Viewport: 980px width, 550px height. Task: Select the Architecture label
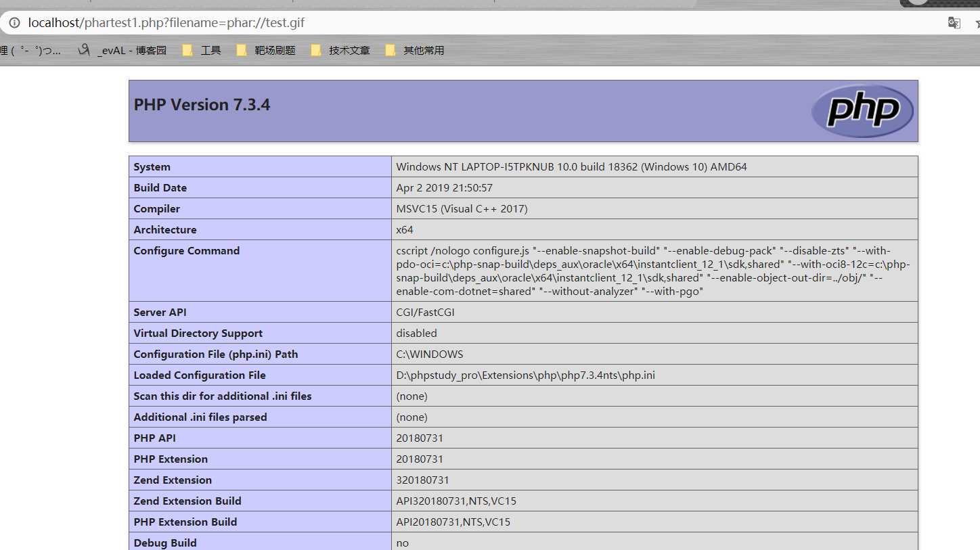pos(165,230)
